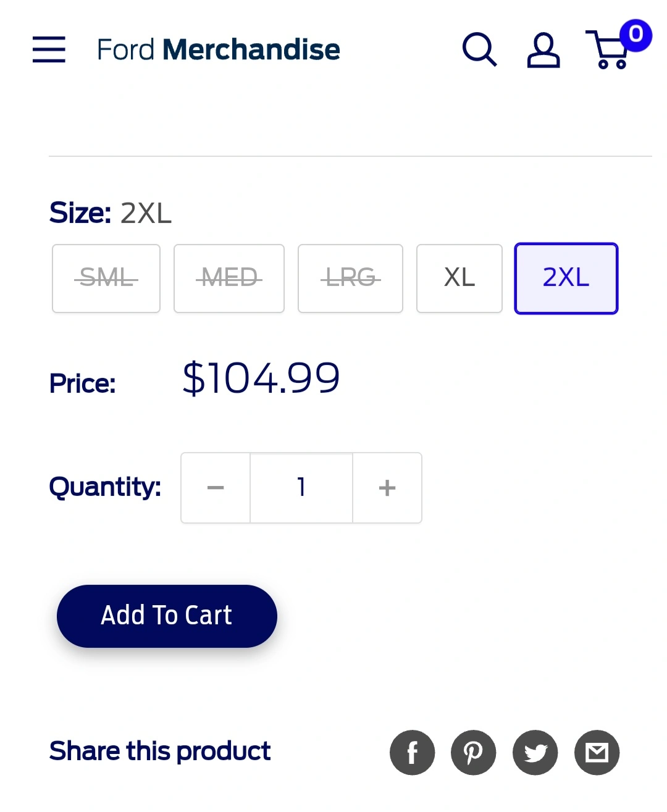The image size is (667, 812).
Task: Click the $104.99 price text
Action: [261, 378]
